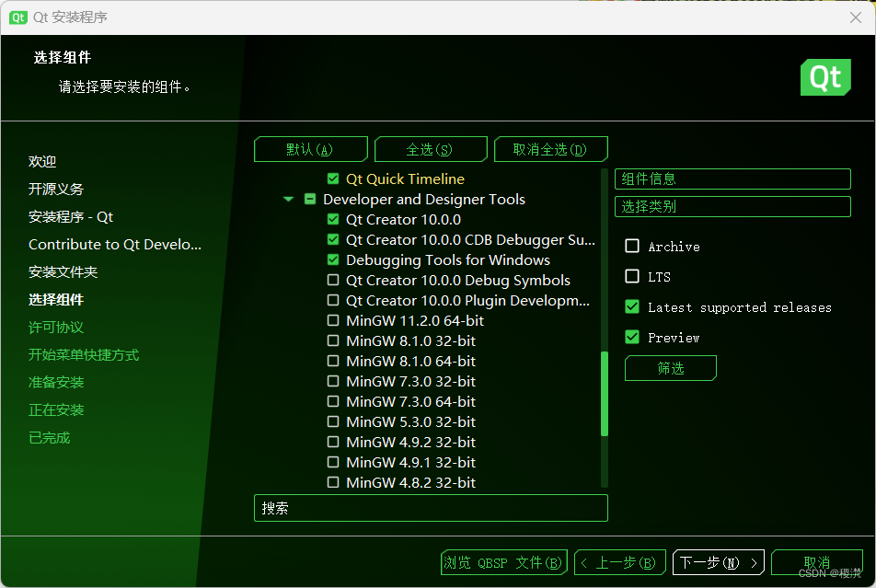
Task: Check the MinGW 4.9.1 32-bit checkbox
Action: click(333, 462)
